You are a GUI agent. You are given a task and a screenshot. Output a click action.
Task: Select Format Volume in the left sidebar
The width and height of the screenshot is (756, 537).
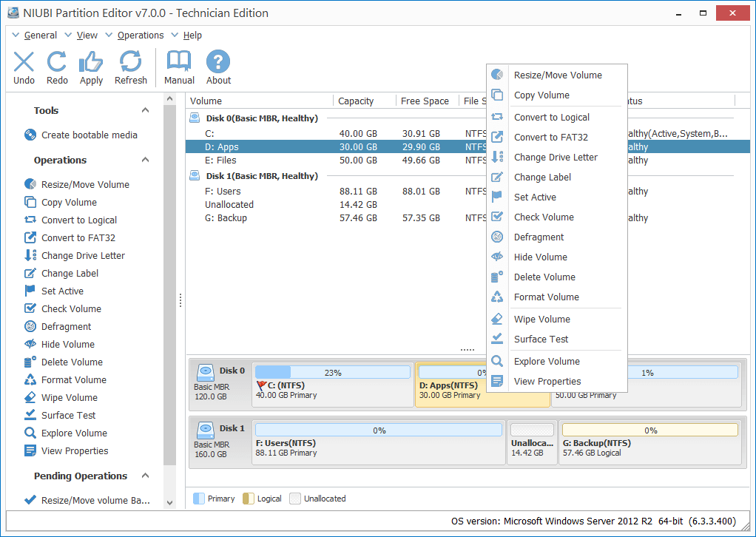[65, 380]
